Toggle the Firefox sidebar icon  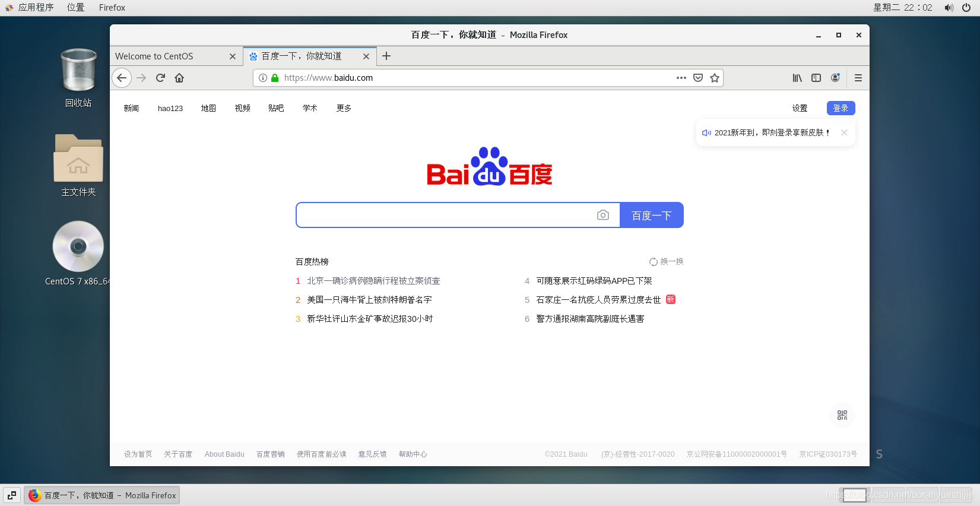tap(816, 78)
